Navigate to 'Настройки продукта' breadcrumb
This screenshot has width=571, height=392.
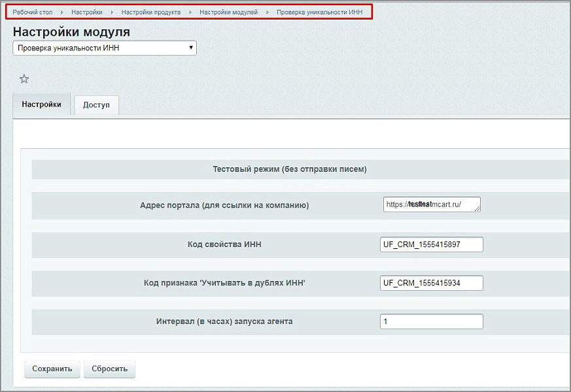point(151,12)
